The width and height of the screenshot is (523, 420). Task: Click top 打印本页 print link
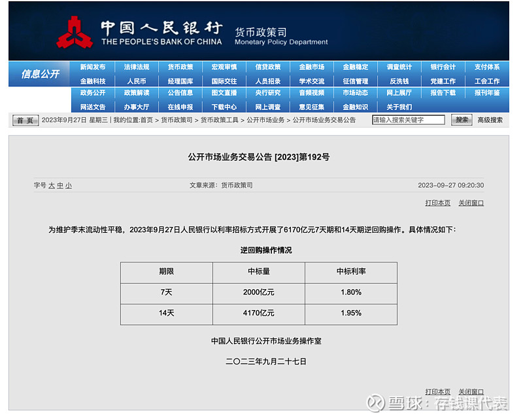click(437, 203)
